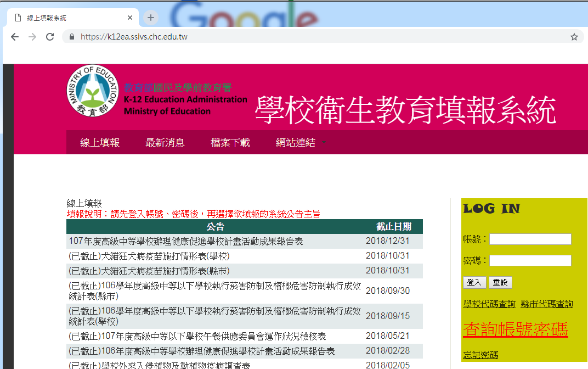Screen dimensions: 588x369
Task: Select (已截止)106年度健康促進學校計畫活動成果報告表 row
Action: tap(245, 351)
